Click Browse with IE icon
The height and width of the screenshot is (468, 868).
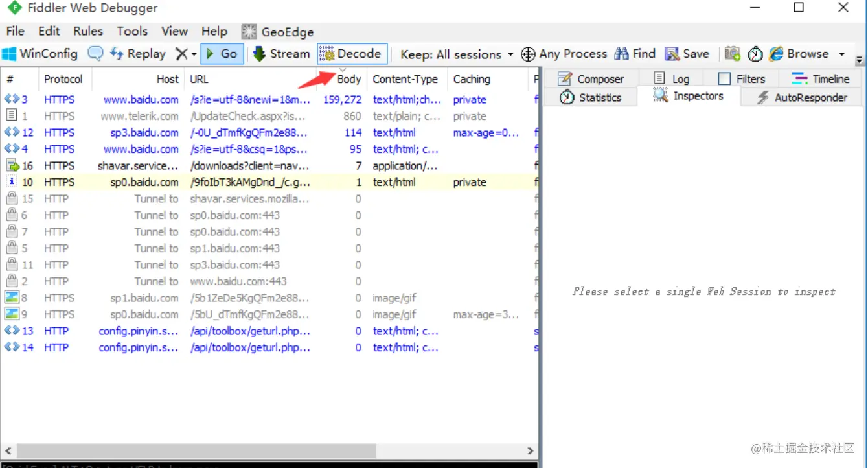(776, 54)
